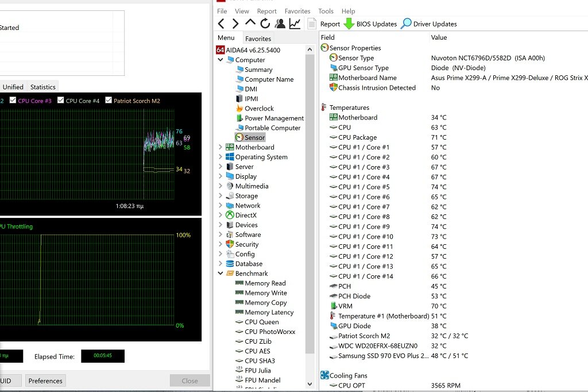This screenshot has width=588, height=392.
Task: Expand the Operating System tree node
Action: tap(220, 156)
